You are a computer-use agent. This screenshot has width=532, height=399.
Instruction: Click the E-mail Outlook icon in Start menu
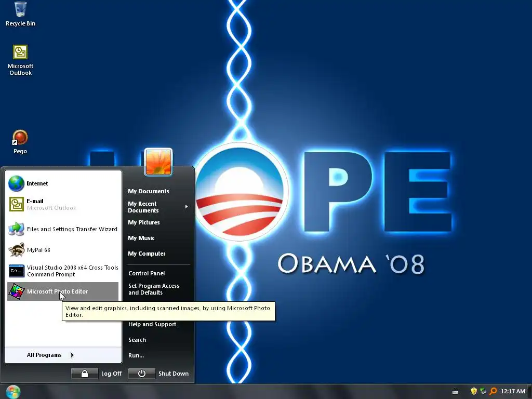tap(16, 204)
